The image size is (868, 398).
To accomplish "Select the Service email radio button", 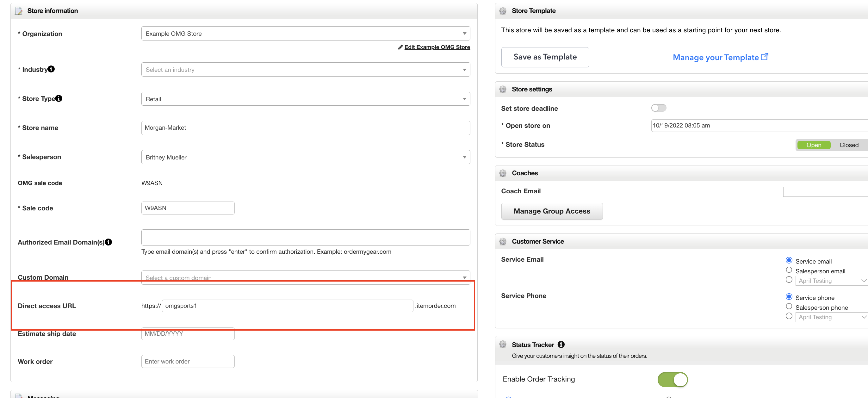I will click(x=789, y=260).
